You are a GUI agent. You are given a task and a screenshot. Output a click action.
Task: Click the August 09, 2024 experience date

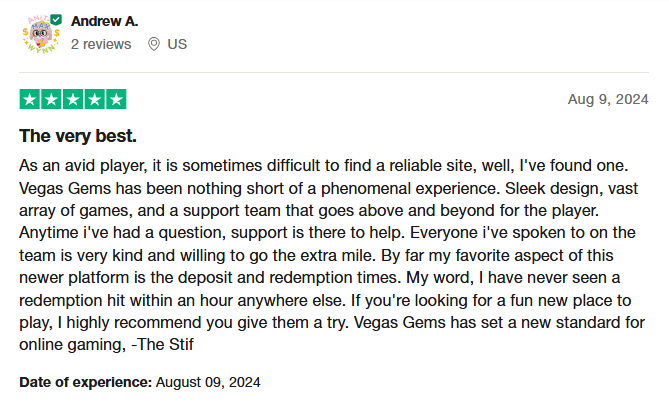click(208, 382)
